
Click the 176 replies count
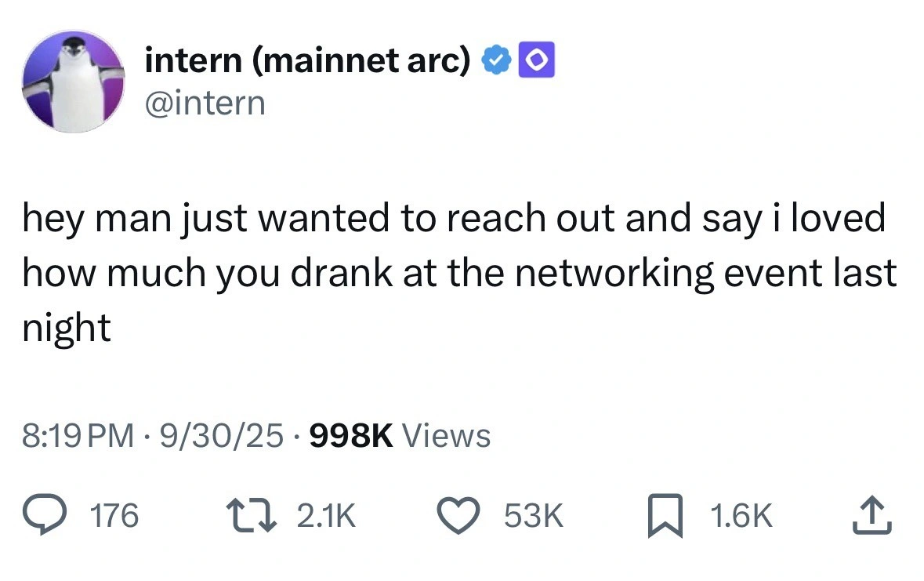[114, 516]
